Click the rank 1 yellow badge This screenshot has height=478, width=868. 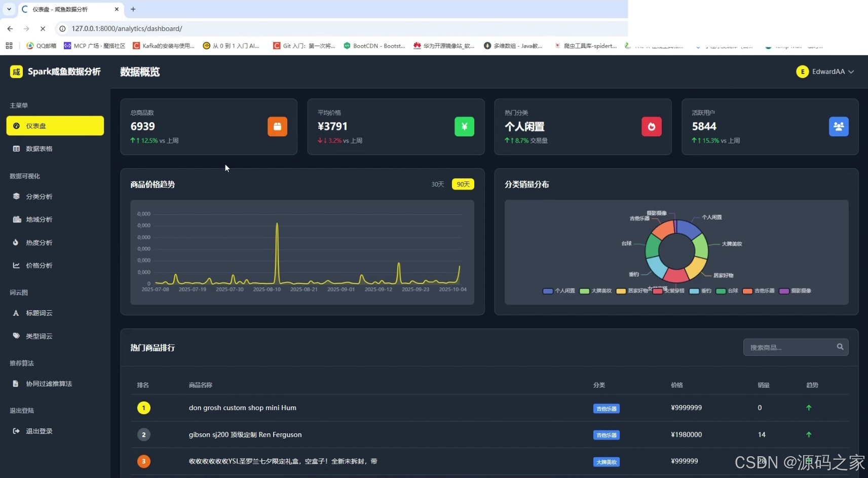point(143,408)
